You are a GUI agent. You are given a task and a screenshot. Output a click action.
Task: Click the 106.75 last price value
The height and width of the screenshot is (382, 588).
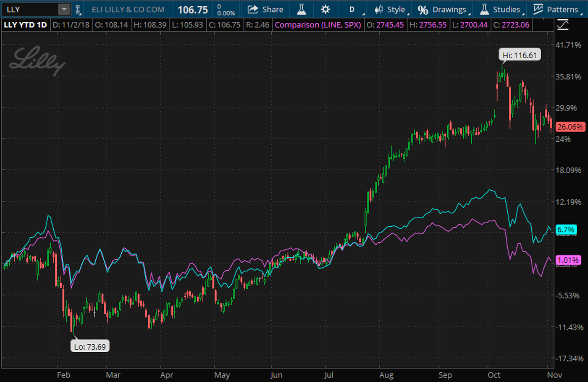pyautogui.click(x=193, y=9)
